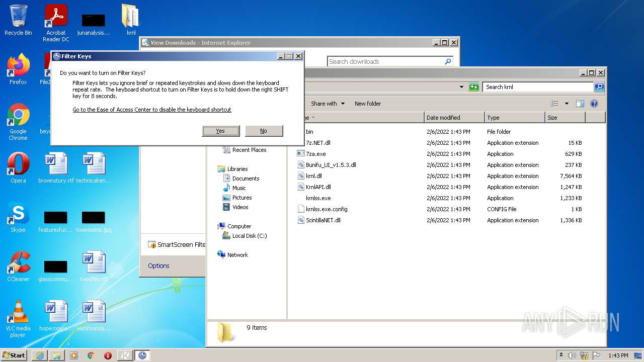Screen dimensions: 644x362
Task: Open brownstory.rtf document on desktop
Action: pyautogui.click(x=56, y=168)
